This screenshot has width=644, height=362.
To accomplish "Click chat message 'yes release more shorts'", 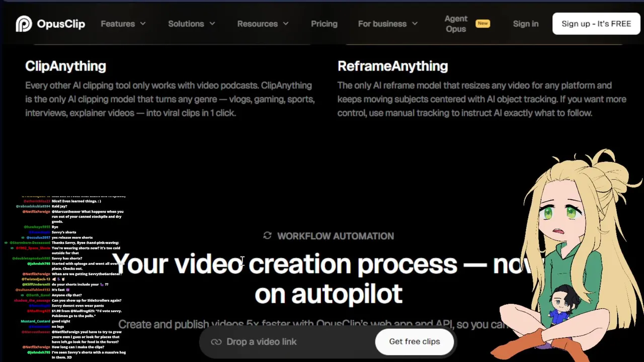I will 72,237.
